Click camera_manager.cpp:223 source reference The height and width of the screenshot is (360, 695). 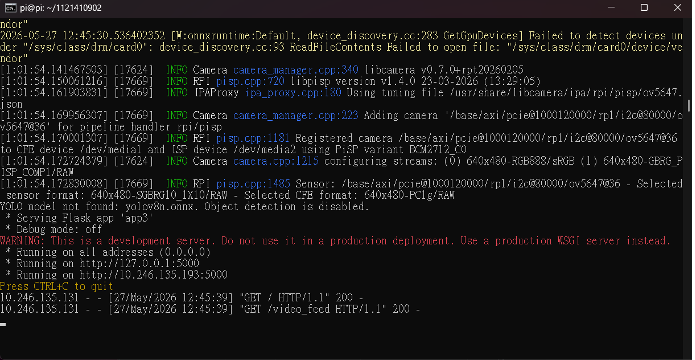[x=296, y=116]
